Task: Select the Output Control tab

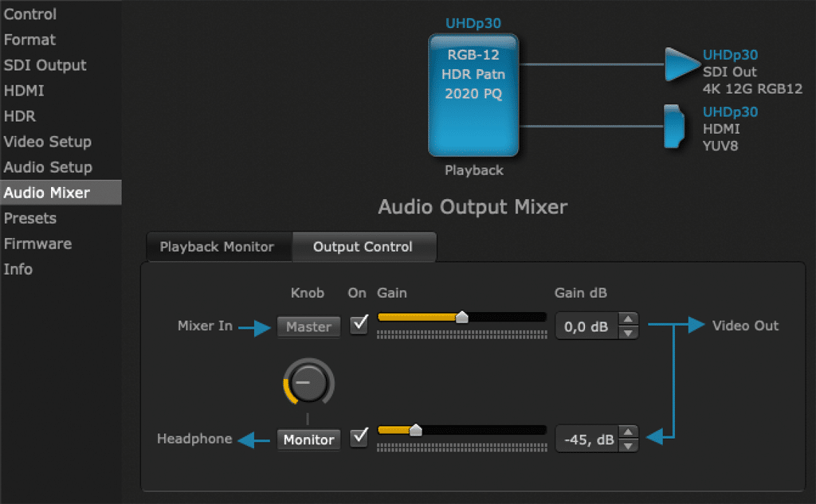Action: tap(363, 247)
